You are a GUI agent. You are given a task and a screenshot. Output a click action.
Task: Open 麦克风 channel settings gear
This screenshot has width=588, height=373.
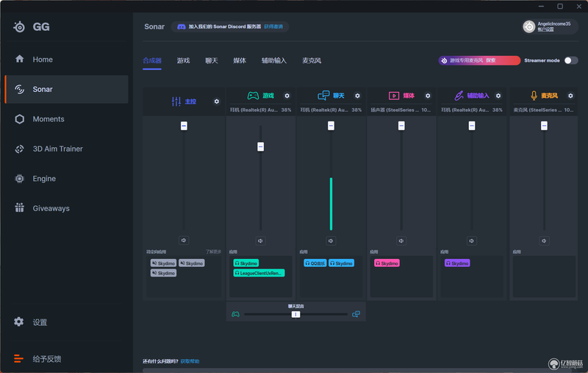(570, 96)
